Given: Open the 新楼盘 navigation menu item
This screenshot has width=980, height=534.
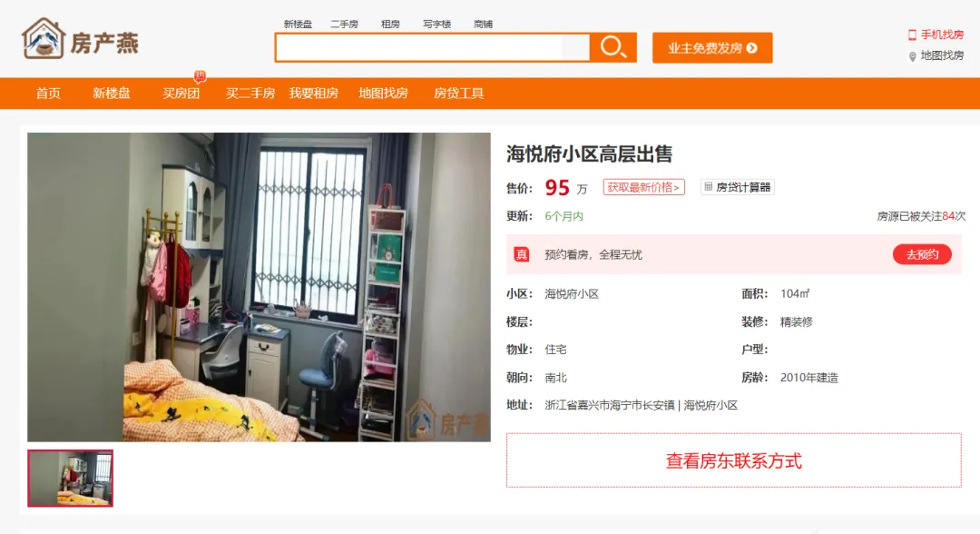Looking at the screenshot, I should tap(112, 94).
